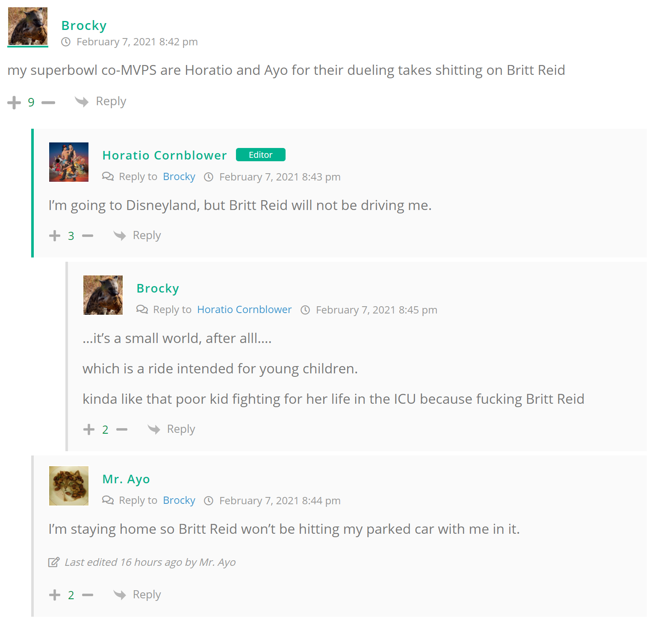Image resolution: width=672 pixels, height=621 pixels.
Task: Follow the 'Horatio Cornblower' reply-to link
Action: pyautogui.click(x=245, y=310)
